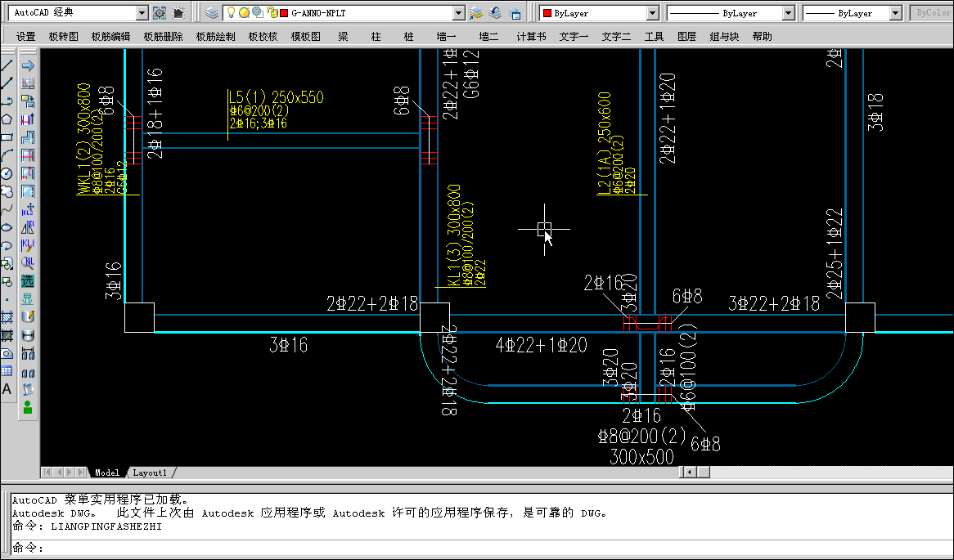Click the My Workspace house icon
This screenshot has height=560, width=954.
(178, 12)
